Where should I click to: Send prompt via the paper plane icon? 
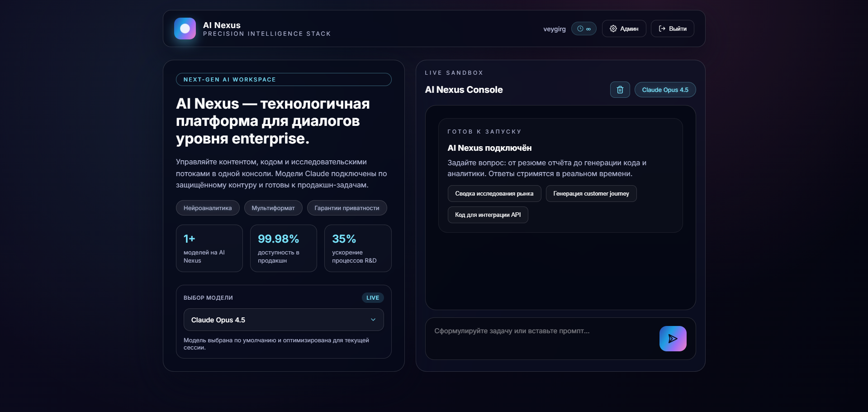(x=673, y=338)
